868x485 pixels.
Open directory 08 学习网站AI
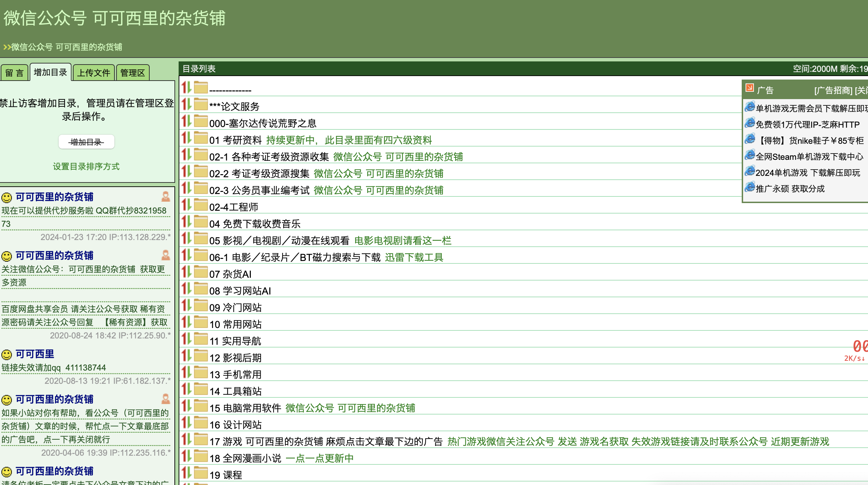[240, 291]
